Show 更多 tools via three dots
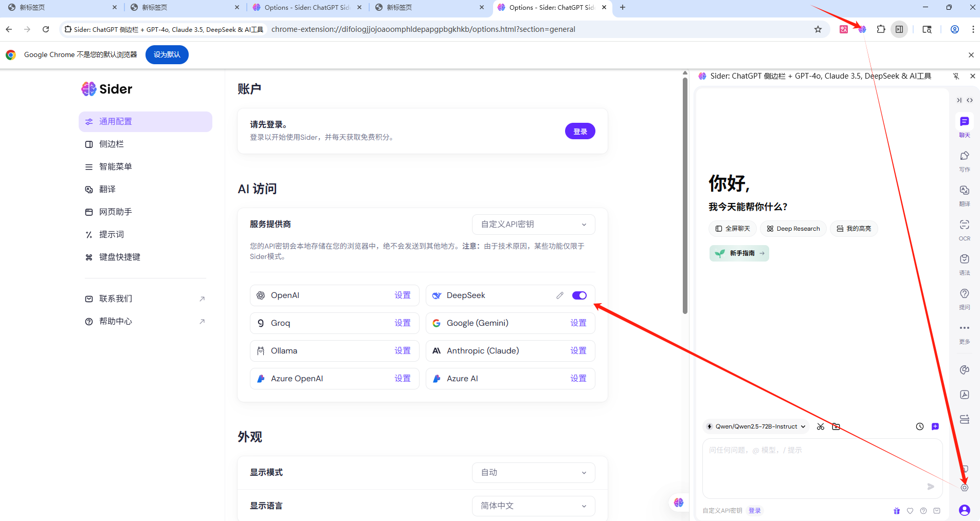The image size is (980, 521). click(x=964, y=333)
